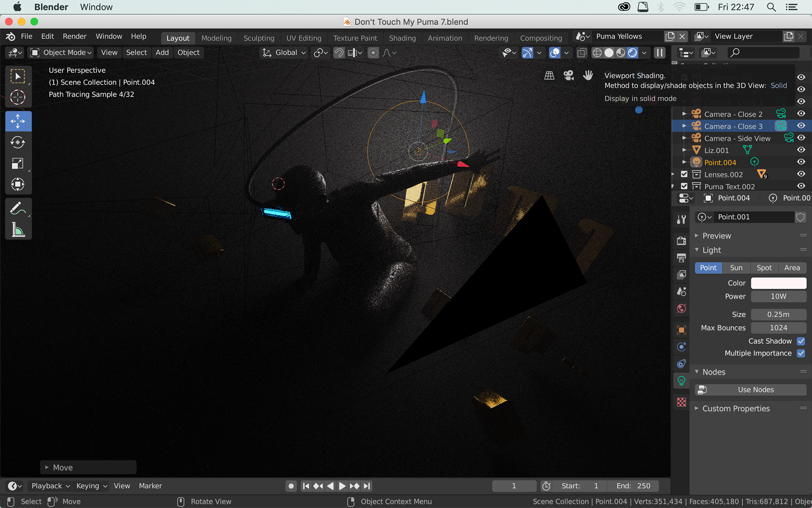
Task: Open the Object properties tab
Action: coord(681,330)
